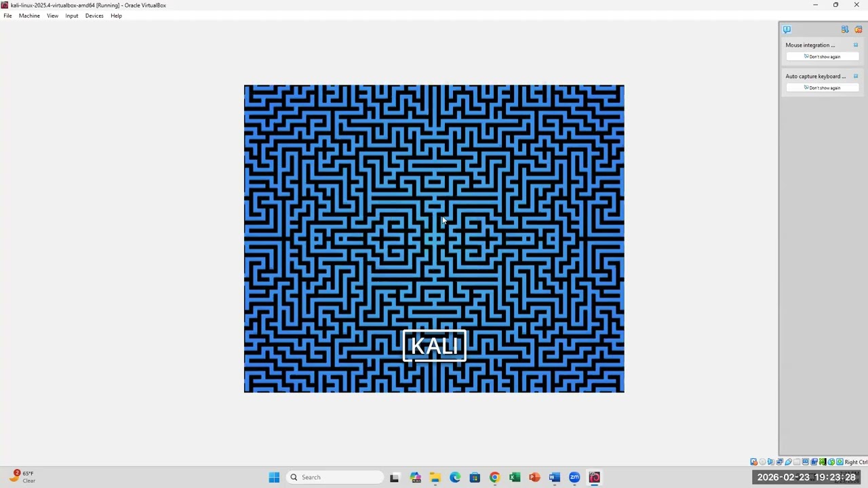Screen dimensions: 868x488
Task: Click the recording status icon in status bar
Action: pyautogui.click(x=814, y=462)
